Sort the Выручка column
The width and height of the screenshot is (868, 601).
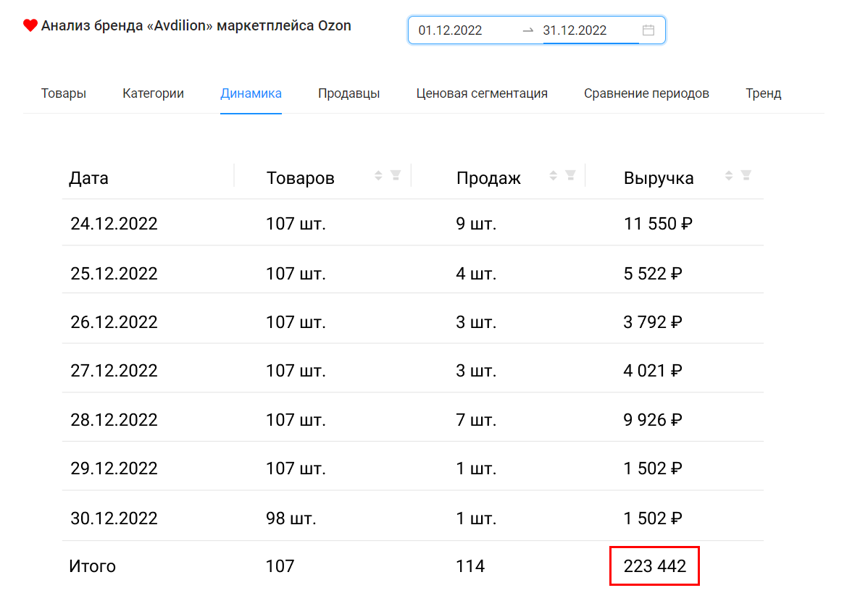(728, 175)
